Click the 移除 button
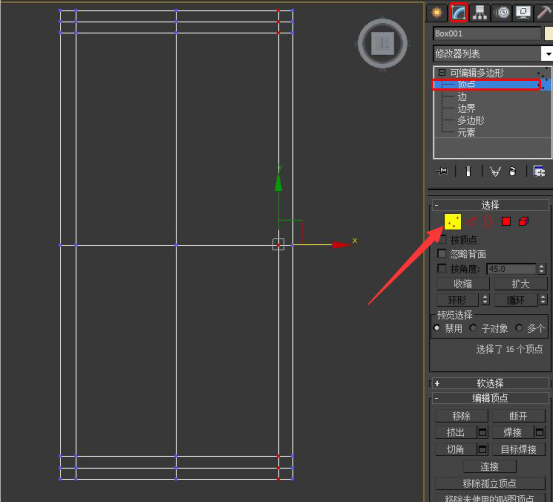The width and height of the screenshot is (554, 503). tap(461, 416)
